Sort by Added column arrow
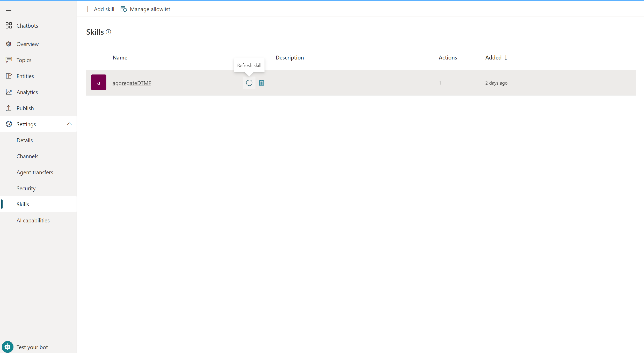The width and height of the screenshot is (644, 353). pos(506,57)
